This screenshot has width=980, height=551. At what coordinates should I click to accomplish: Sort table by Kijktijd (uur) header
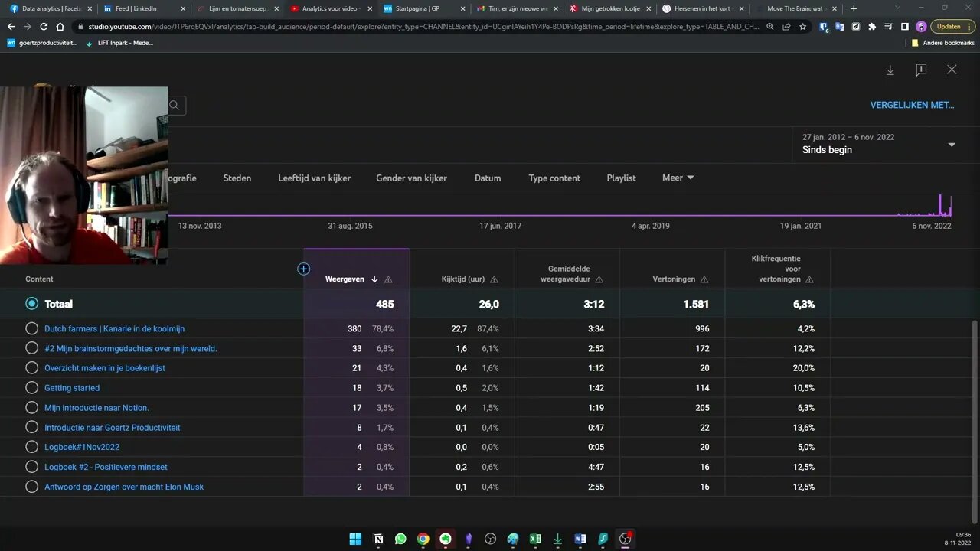pos(463,279)
